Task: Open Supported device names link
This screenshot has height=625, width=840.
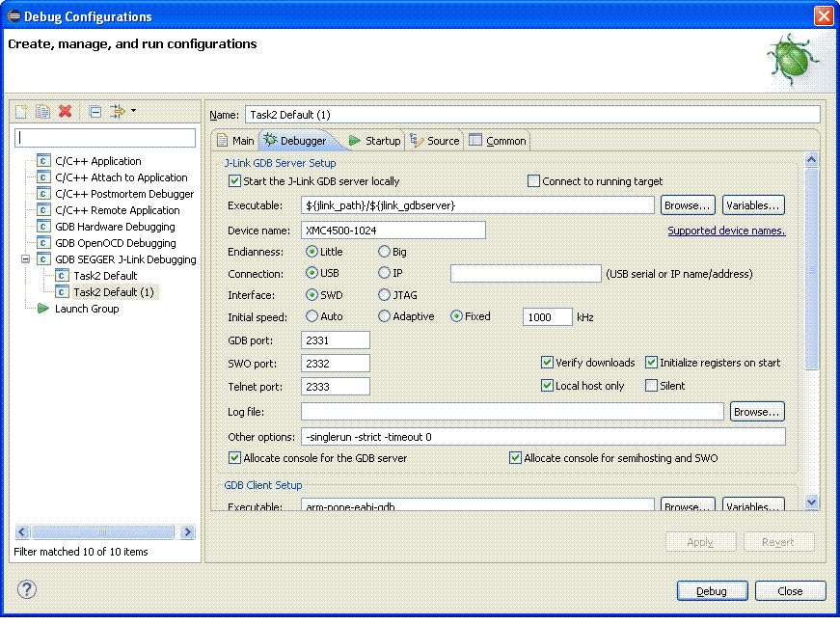Action: (726, 231)
